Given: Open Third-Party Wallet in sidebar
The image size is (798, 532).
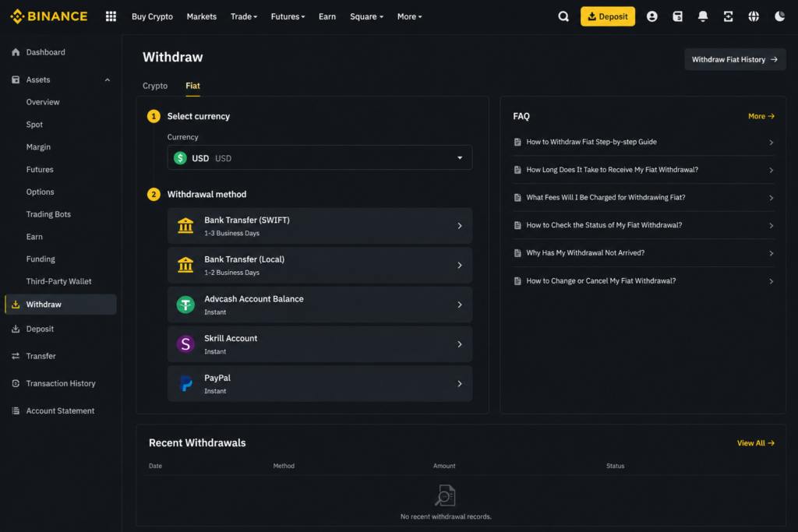Looking at the screenshot, I should coord(58,281).
